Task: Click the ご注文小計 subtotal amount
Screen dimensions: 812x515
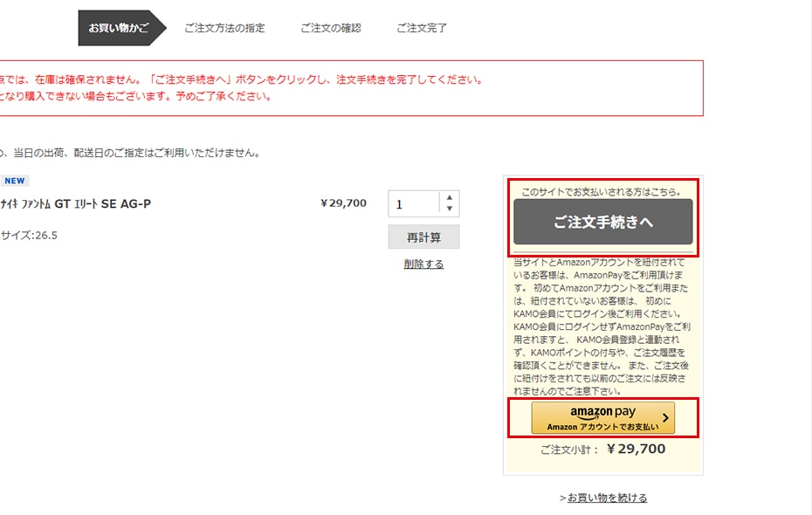Action: coord(636,450)
